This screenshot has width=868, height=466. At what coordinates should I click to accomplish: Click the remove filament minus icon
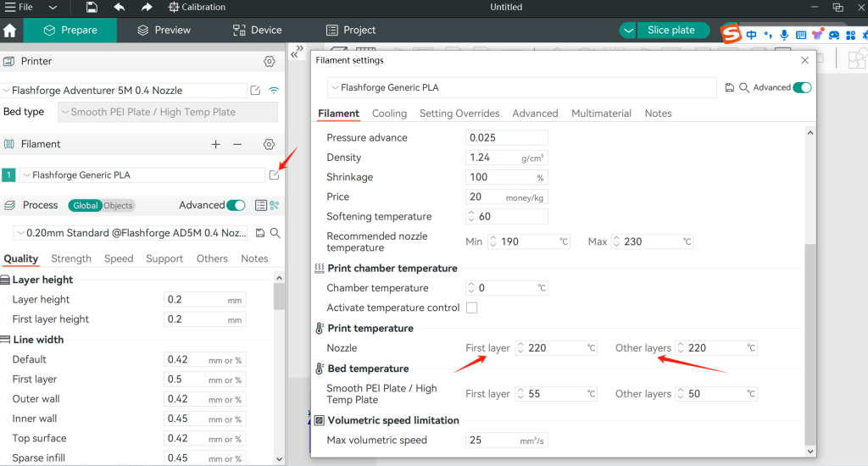coord(237,145)
